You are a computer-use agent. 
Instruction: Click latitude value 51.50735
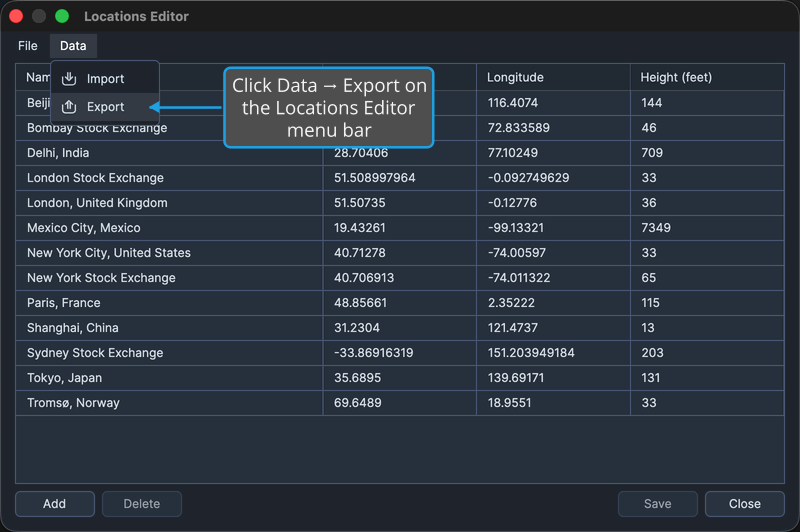click(360, 203)
